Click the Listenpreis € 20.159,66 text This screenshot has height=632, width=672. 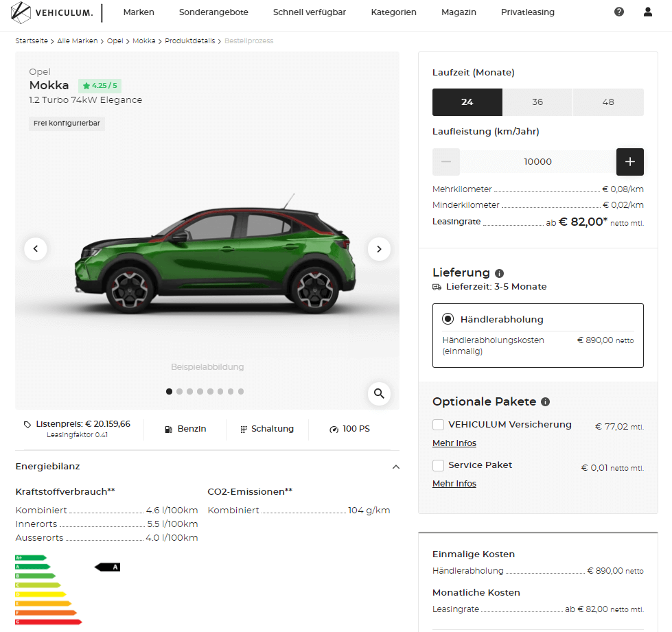click(x=83, y=424)
